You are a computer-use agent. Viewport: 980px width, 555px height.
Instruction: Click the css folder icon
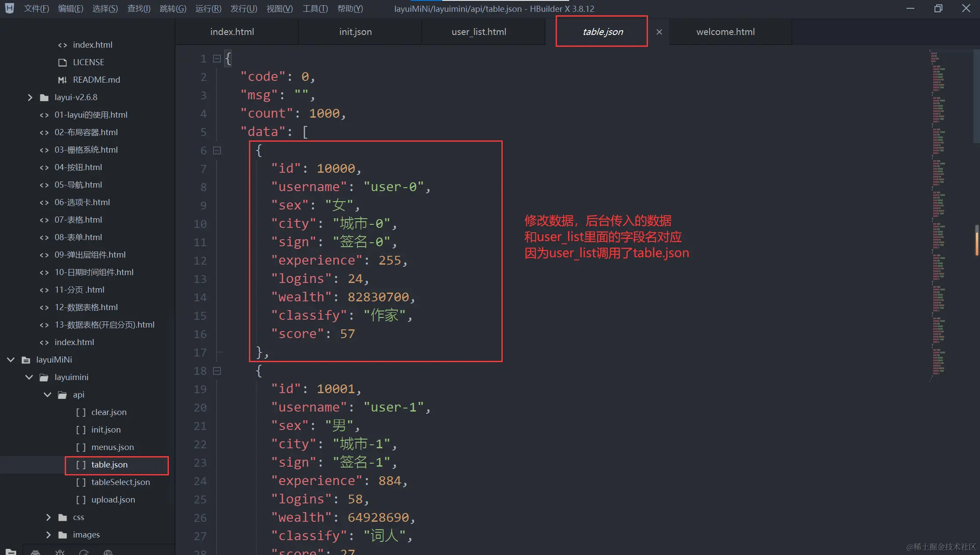tap(63, 517)
